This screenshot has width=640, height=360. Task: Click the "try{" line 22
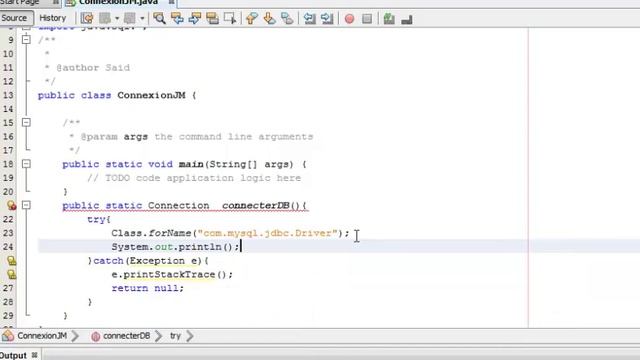pos(99,219)
